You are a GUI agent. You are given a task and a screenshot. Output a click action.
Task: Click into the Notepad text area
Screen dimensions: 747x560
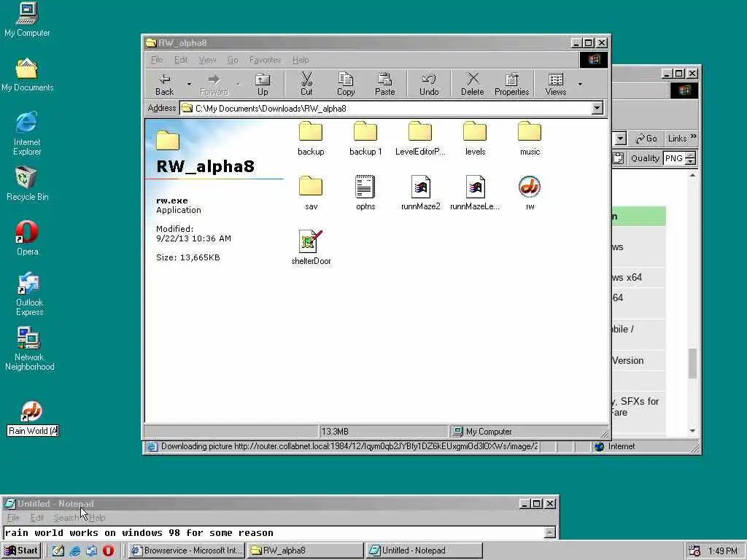[x=274, y=533]
